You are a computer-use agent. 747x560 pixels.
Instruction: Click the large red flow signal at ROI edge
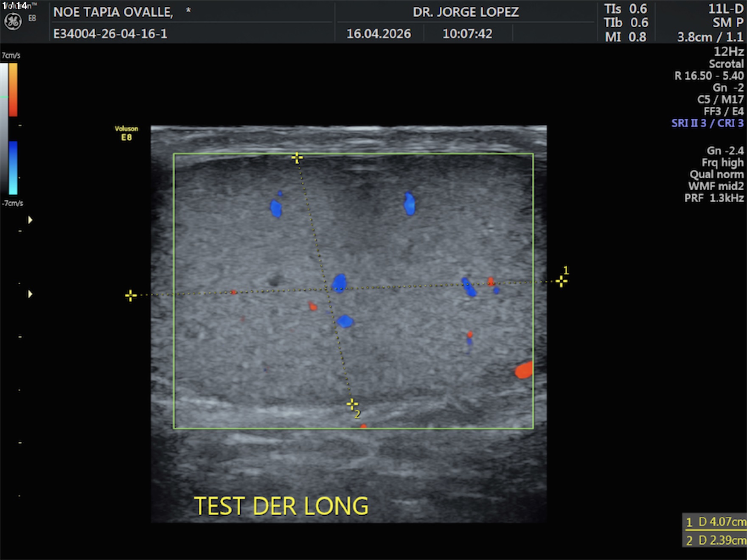[524, 370]
